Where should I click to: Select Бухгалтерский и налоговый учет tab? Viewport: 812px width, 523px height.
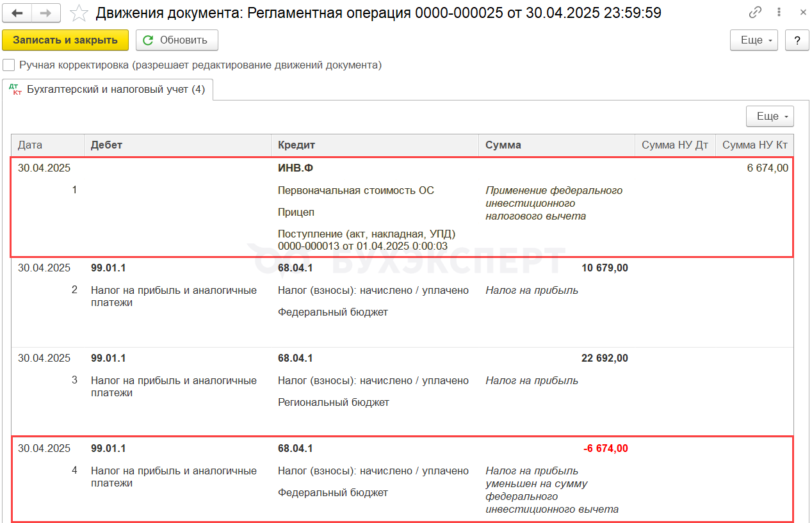pyautogui.click(x=108, y=90)
